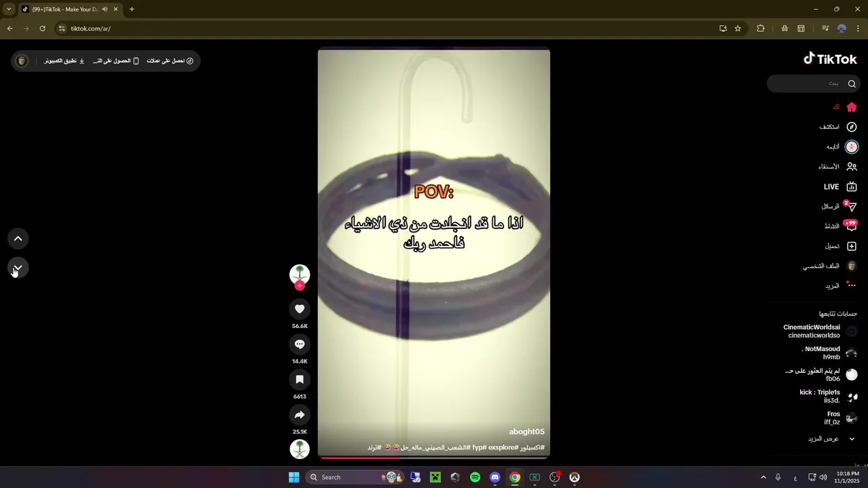Screen dimensions: 868x488
Task: Save the video with the bookmark icon
Action: pyautogui.click(x=300, y=380)
